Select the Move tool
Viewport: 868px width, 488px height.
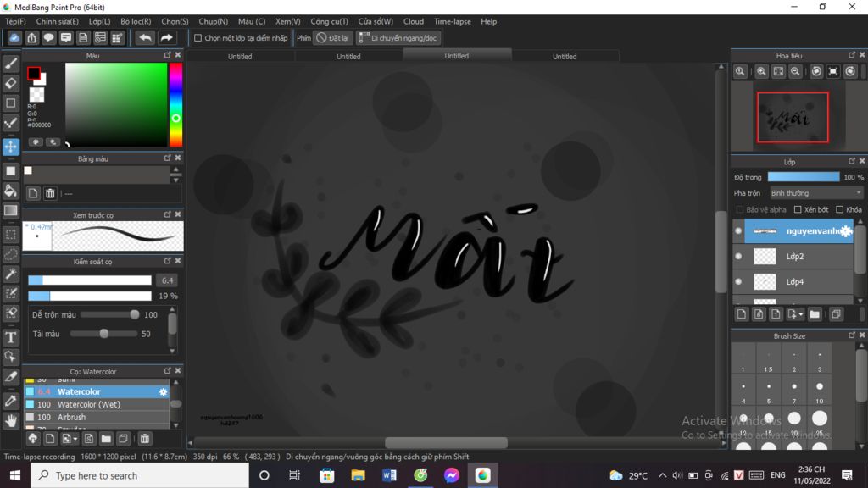point(10,147)
